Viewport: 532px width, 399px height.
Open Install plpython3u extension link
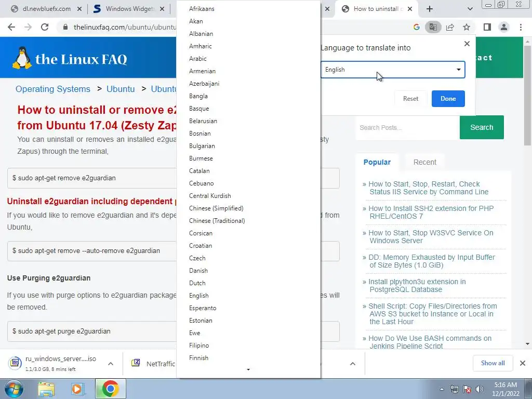[x=417, y=286]
